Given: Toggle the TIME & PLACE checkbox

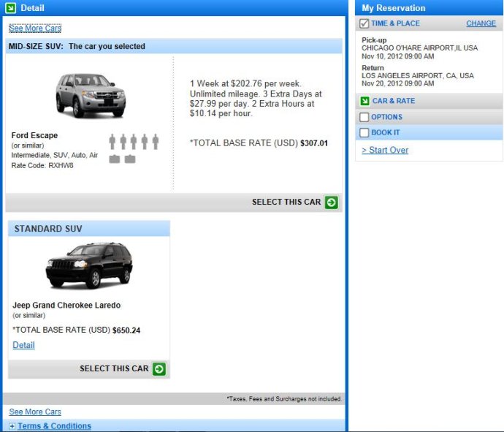Looking at the screenshot, I should pos(364,23).
